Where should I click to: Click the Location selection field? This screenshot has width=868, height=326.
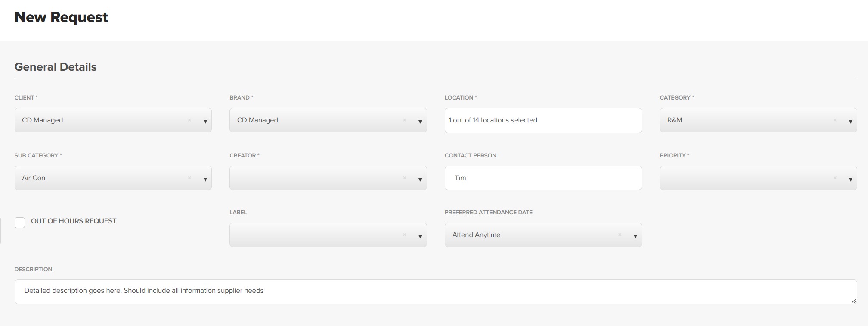point(542,120)
